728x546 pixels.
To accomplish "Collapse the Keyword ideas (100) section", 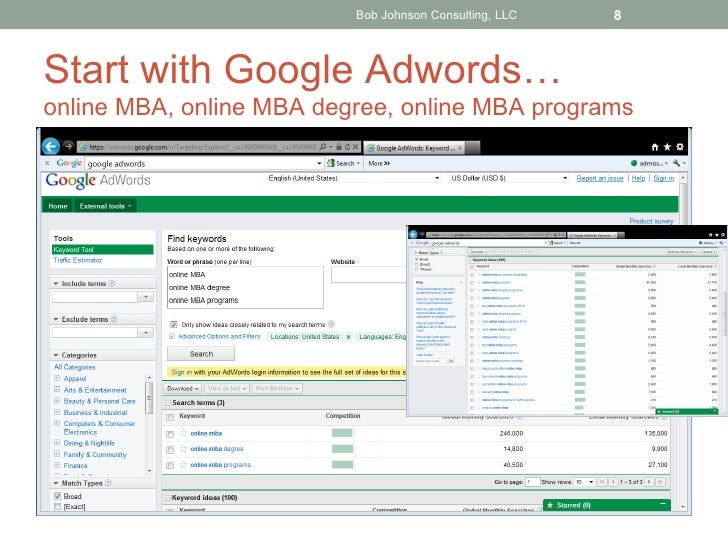I will pos(168,497).
